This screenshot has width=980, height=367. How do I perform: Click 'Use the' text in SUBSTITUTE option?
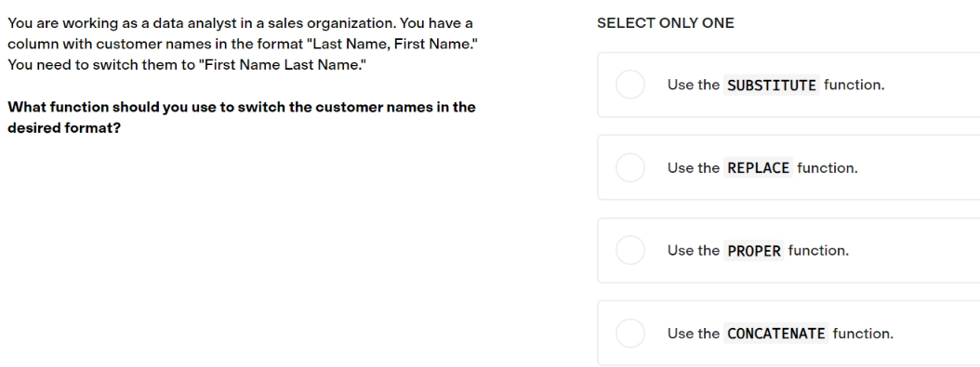click(693, 85)
